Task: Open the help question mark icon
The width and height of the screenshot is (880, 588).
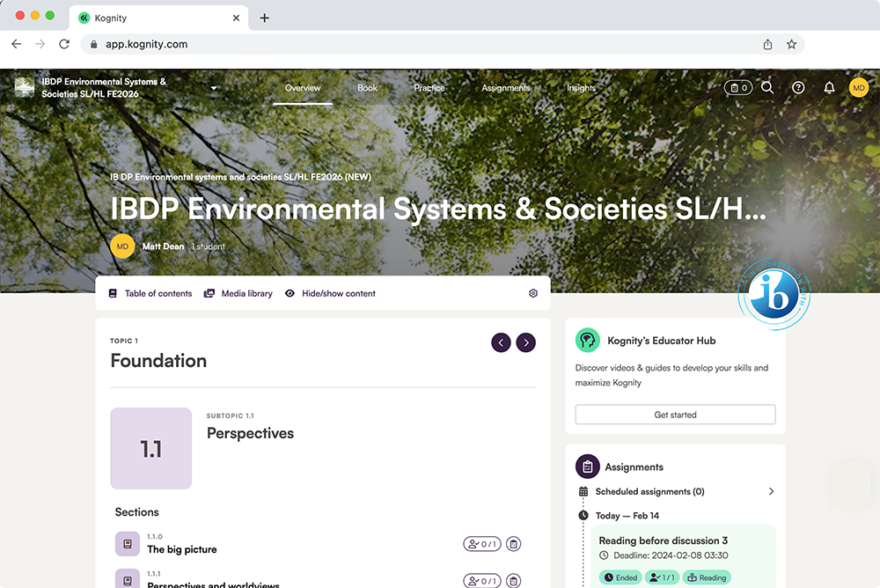Action: [x=798, y=87]
